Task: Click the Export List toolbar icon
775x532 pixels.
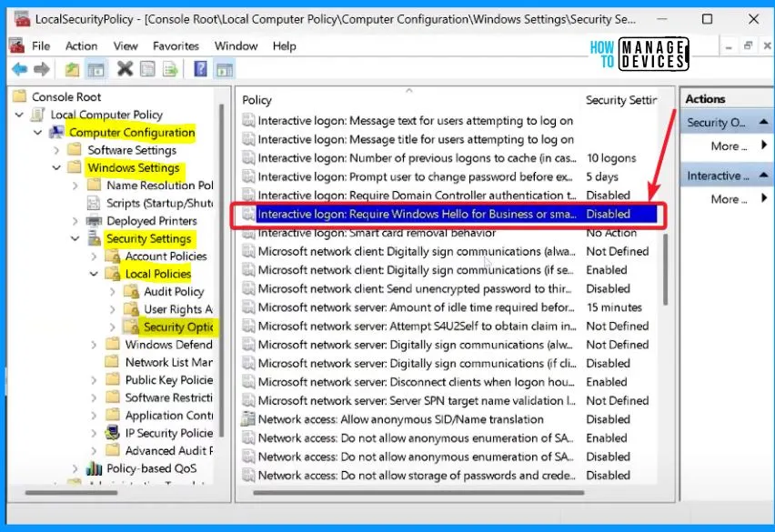Action: click(170, 69)
